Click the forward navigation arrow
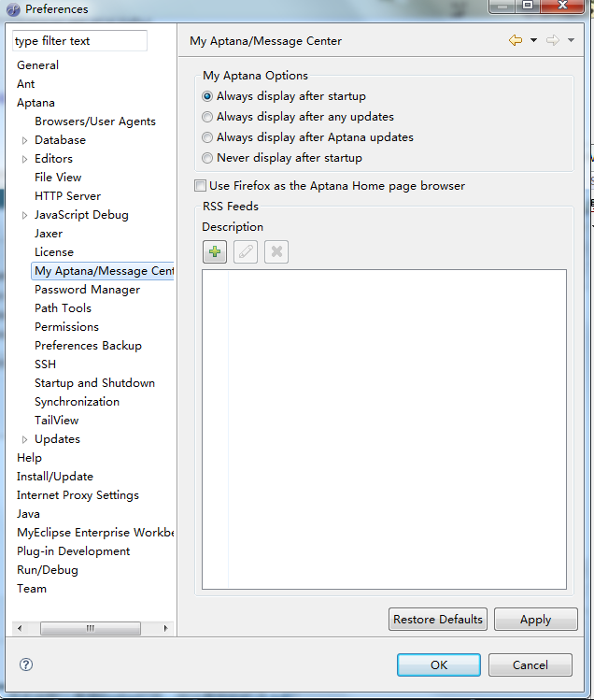Image resolution: width=594 pixels, height=700 pixels. [x=553, y=40]
